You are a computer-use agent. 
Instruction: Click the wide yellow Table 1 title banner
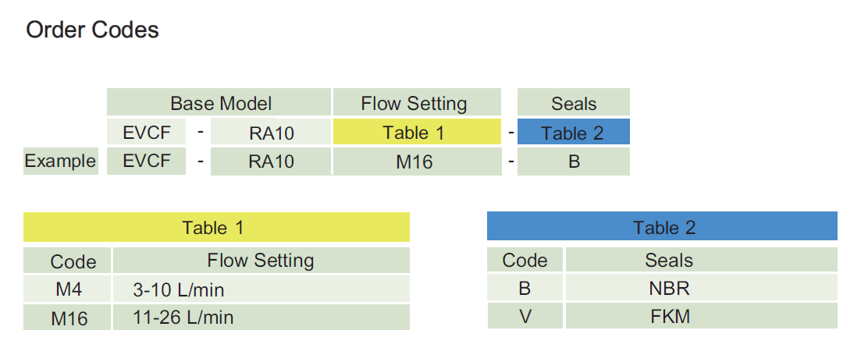(x=216, y=227)
